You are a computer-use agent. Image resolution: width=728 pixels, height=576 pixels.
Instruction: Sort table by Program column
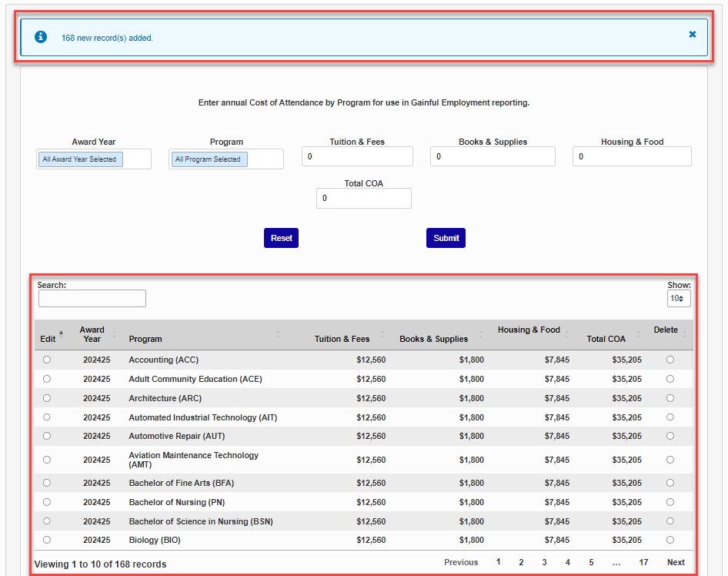coord(145,339)
